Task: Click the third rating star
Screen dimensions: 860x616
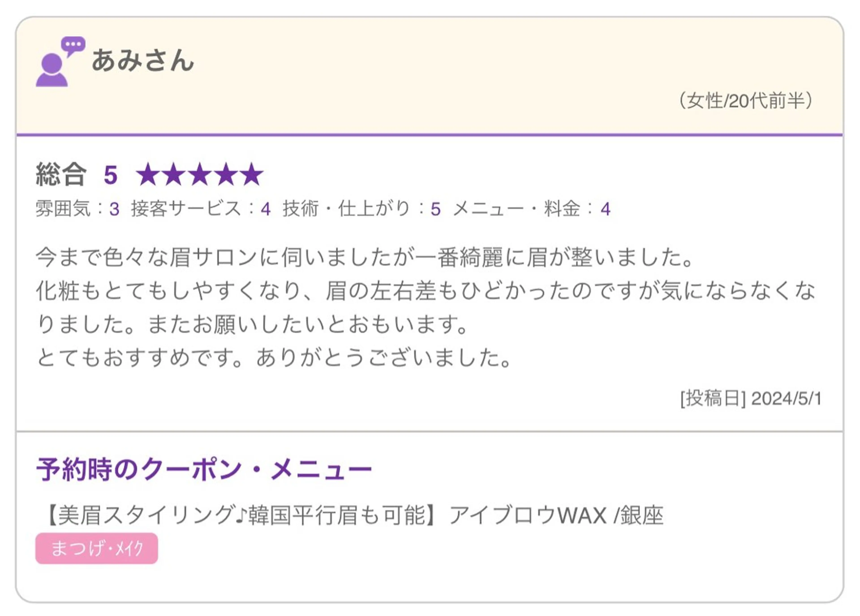Action: [200, 175]
